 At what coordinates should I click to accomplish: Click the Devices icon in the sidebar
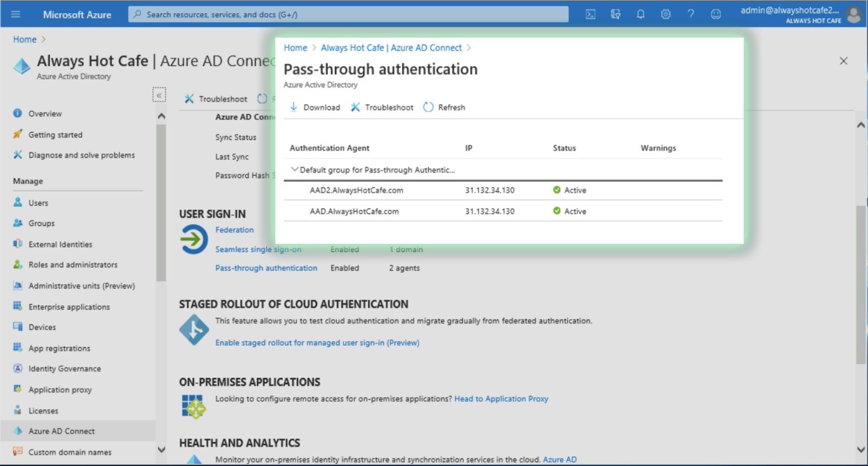pos(18,327)
